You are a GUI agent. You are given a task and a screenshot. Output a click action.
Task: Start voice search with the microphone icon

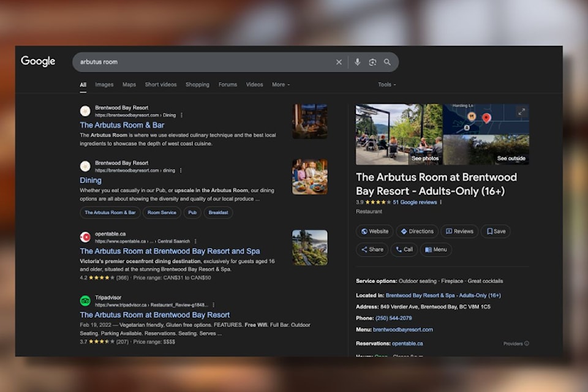[357, 62]
